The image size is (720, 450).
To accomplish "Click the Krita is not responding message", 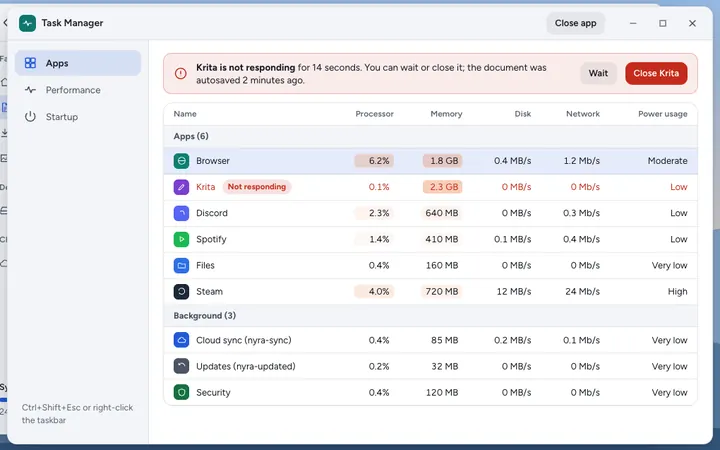I will (371, 73).
